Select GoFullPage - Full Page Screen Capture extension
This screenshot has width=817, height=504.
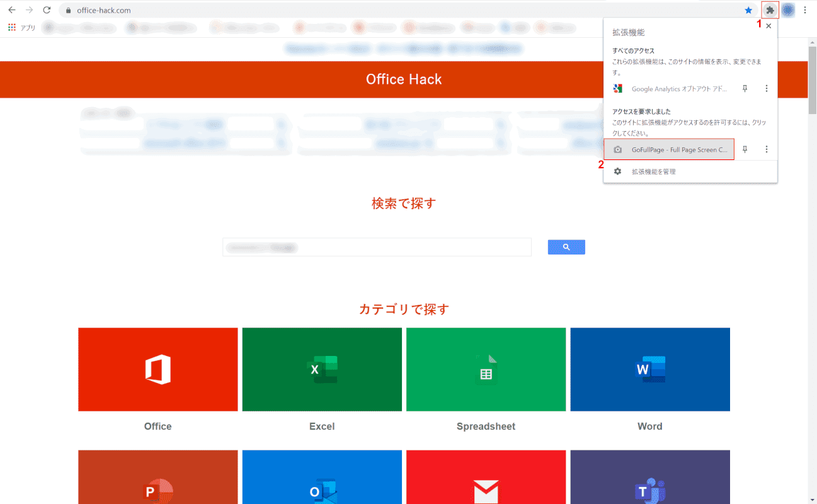[669, 149]
